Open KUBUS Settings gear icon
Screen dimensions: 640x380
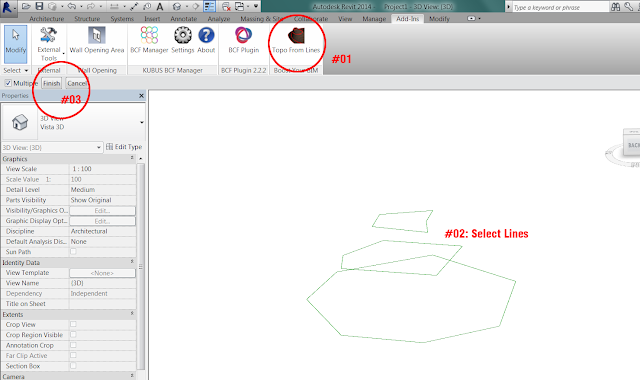[x=182, y=40]
